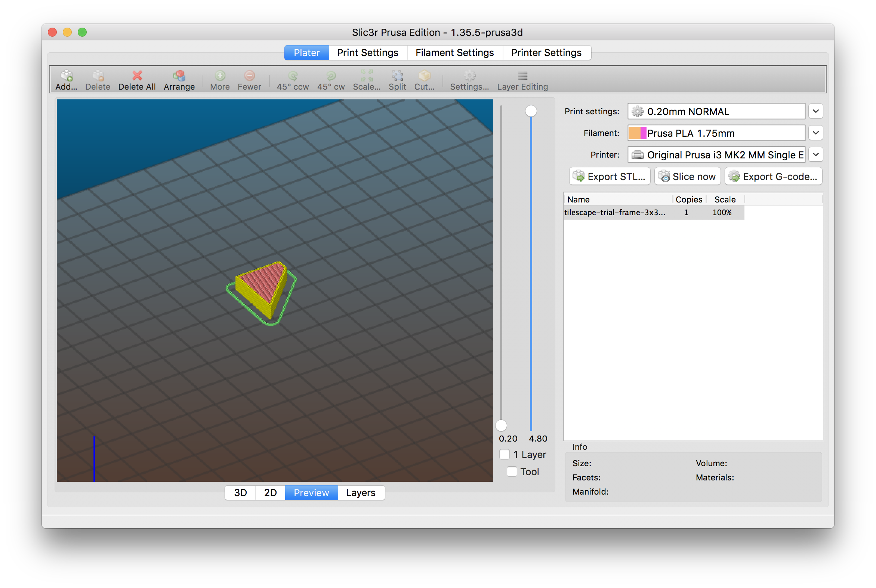Click the yellow minimize window button
This screenshot has width=876, height=588.
[x=67, y=32]
